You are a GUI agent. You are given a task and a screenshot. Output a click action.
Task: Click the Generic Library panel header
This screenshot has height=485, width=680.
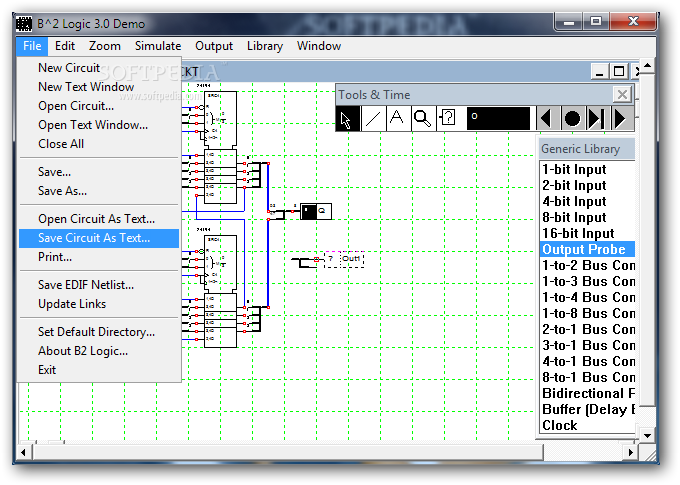pos(586,149)
